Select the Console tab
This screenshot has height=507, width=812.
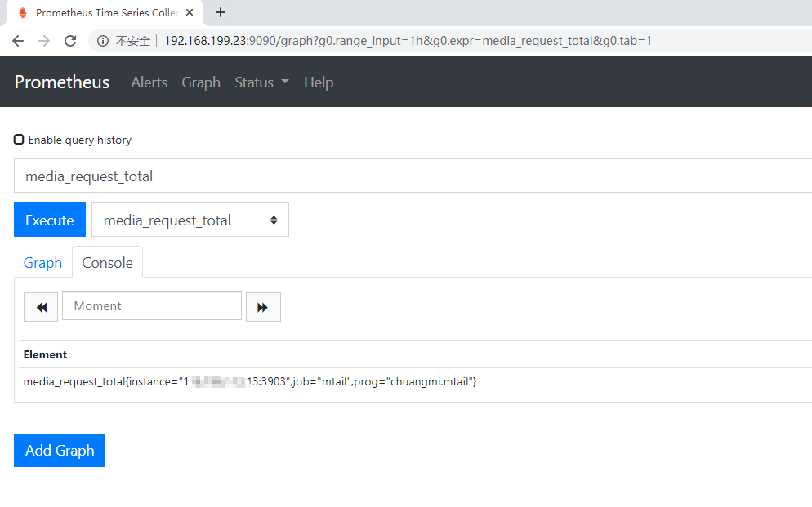[x=107, y=263]
